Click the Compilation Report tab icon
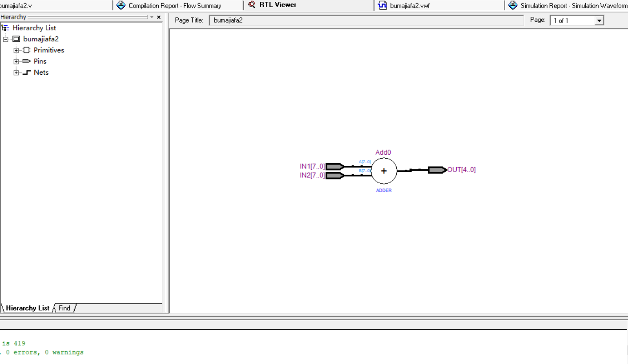628x364 pixels. pos(121,5)
